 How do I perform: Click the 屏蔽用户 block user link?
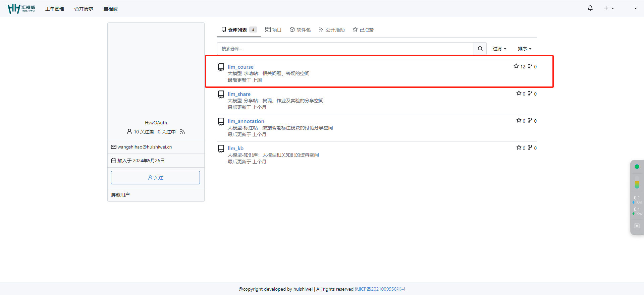click(x=120, y=195)
